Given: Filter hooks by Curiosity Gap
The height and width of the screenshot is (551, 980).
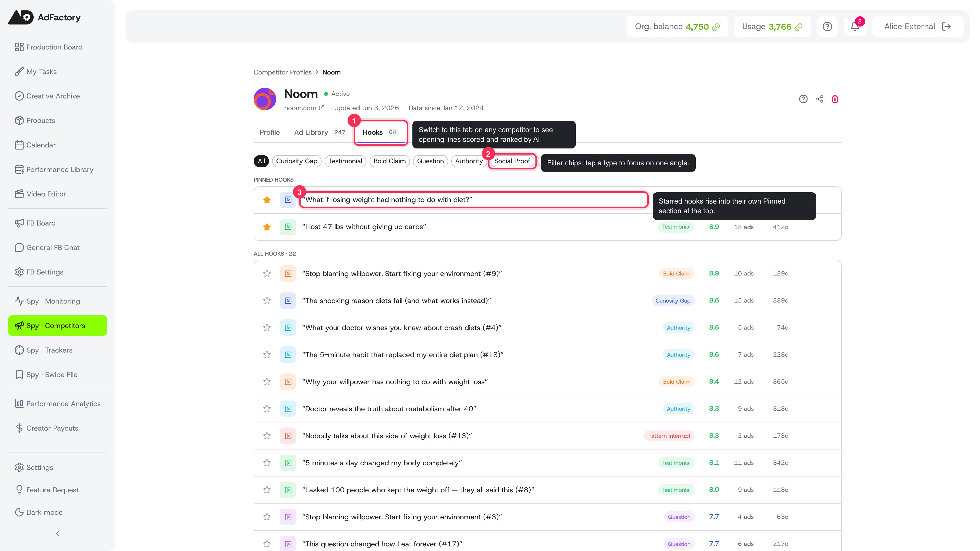Looking at the screenshot, I should 297,161.
